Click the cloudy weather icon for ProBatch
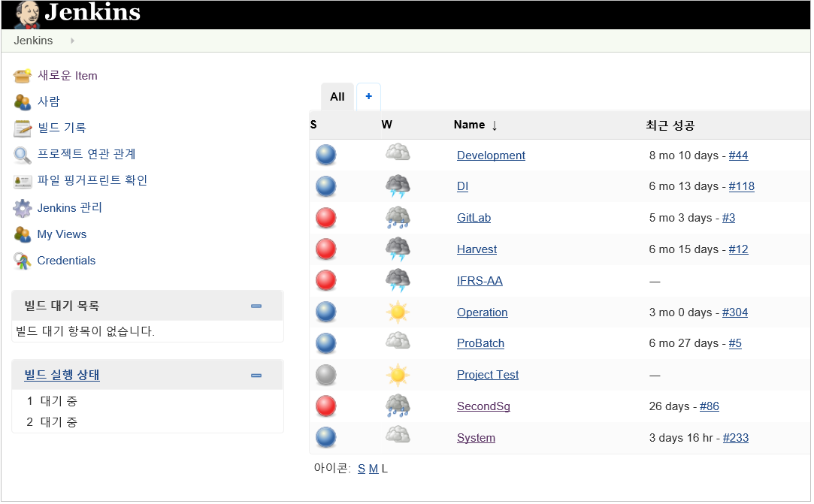Viewport: 814px width, 504px height. pos(398,340)
